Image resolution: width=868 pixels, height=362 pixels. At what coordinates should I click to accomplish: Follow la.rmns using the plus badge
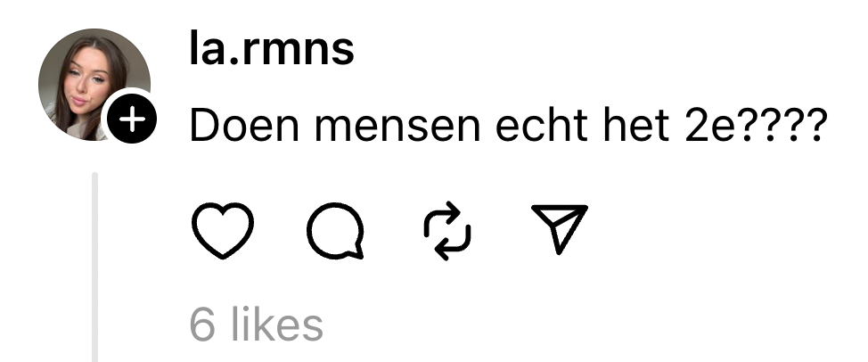point(132,119)
